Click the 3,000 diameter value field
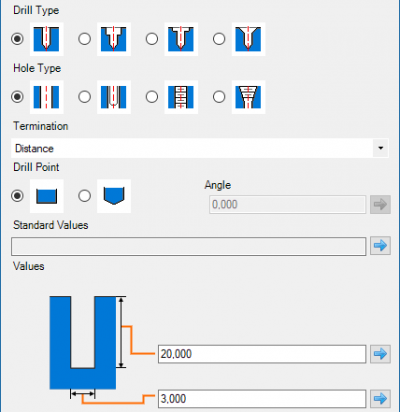The height and width of the screenshot is (412, 400). [x=262, y=399]
